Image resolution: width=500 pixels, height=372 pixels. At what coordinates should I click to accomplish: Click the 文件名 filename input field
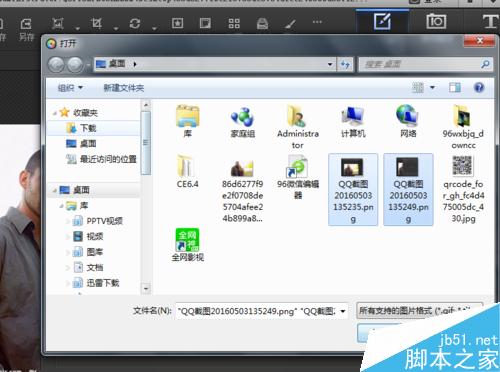[x=257, y=311]
